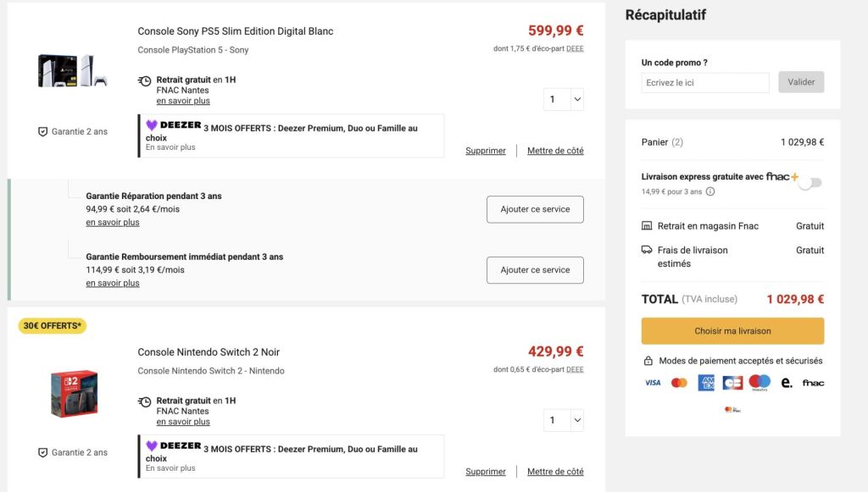Screen dimensions: 868x492
Task: Click the Choisir ma livraison button
Action: click(x=732, y=331)
